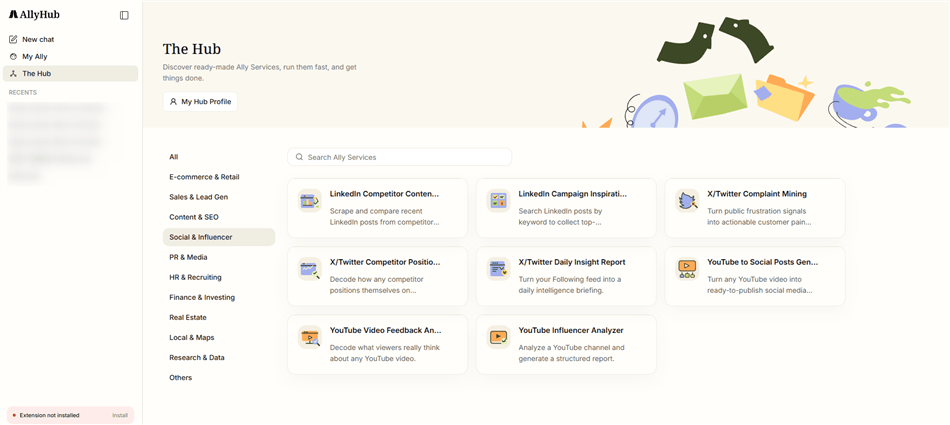Filter by Others category
Screen dimensions: 950x425
[219, 377]
